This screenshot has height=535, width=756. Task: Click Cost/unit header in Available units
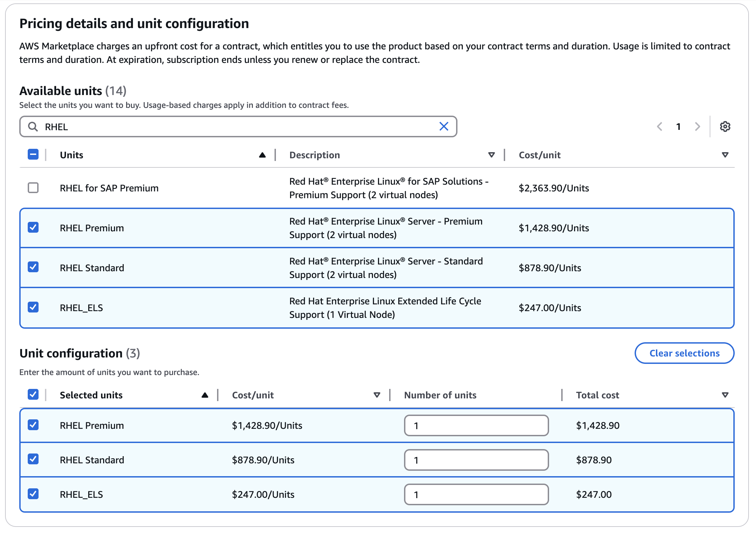coord(540,155)
